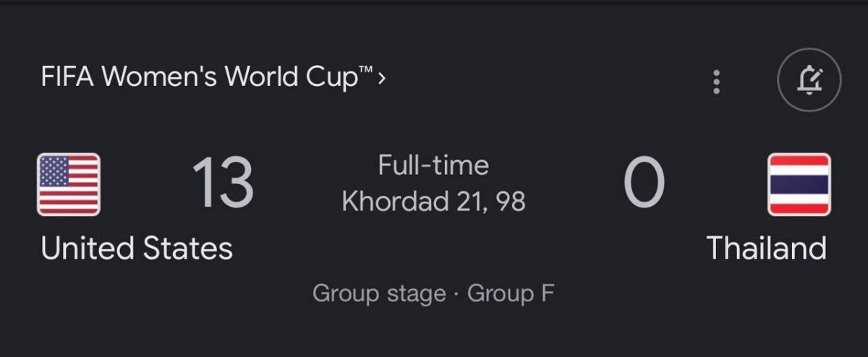This screenshot has height=357, width=868.
Task: Click the match date Khordad 21, 98
Action: coord(433,201)
